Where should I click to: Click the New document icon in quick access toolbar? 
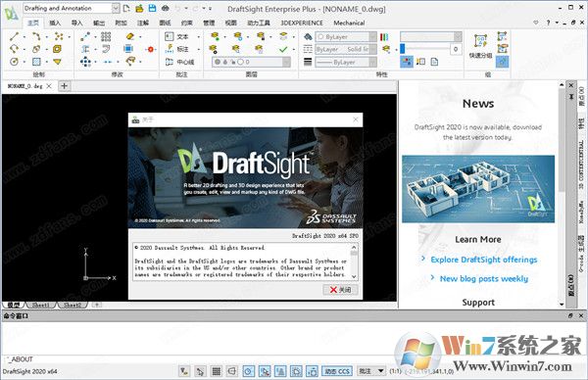click(126, 8)
